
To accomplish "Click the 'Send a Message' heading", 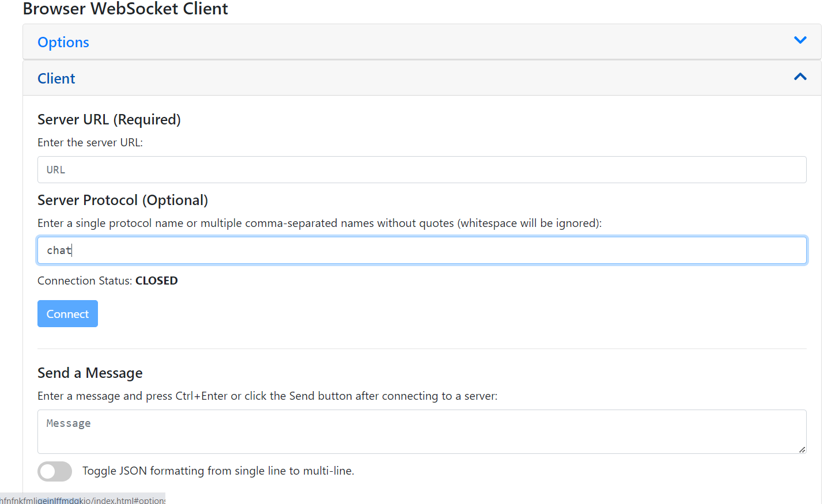I will tap(90, 373).
